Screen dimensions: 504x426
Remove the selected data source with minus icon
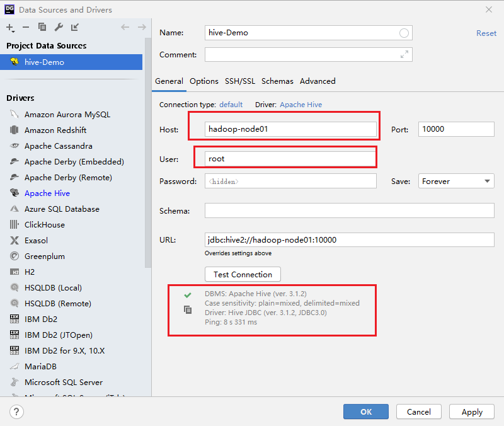(26, 27)
